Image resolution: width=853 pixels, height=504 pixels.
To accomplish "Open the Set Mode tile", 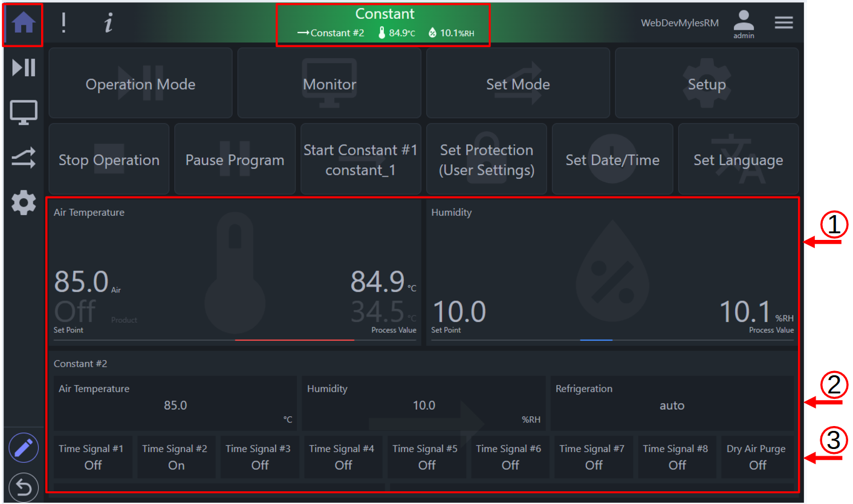I will (518, 83).
